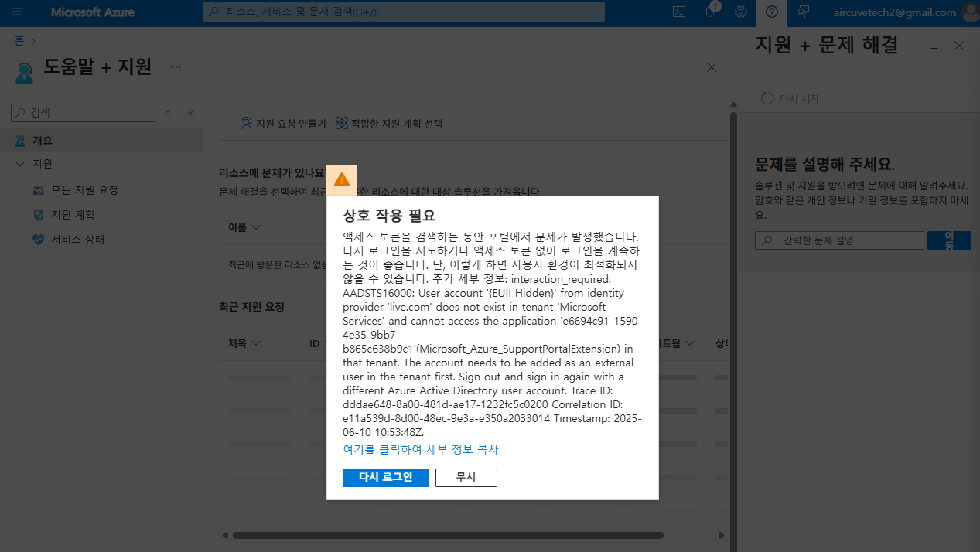Collapse the sidebar with double chevron

tap(190, 112)
